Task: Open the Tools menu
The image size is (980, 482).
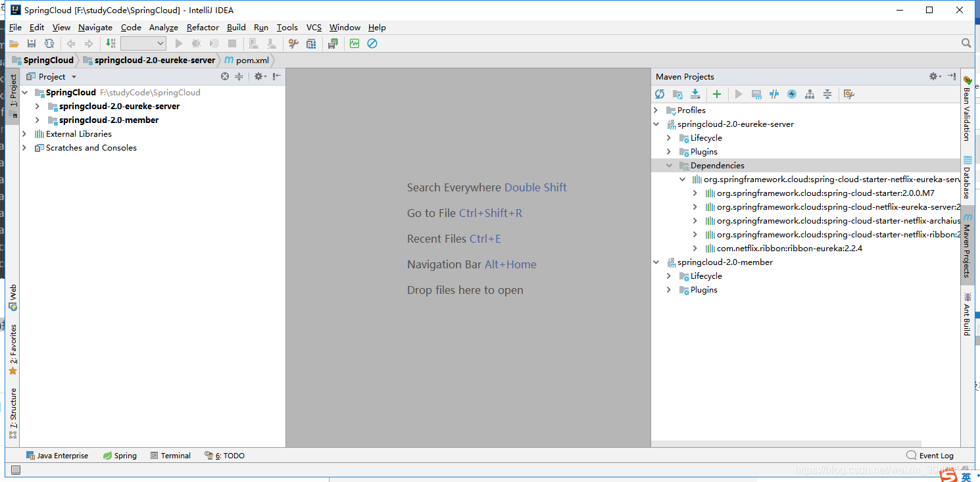Action: [287, 28]
